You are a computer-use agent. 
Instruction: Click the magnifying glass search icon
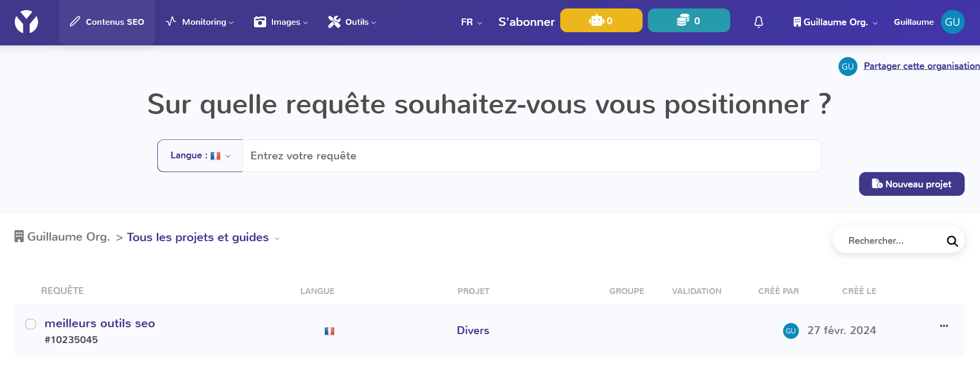coord(952,241)
